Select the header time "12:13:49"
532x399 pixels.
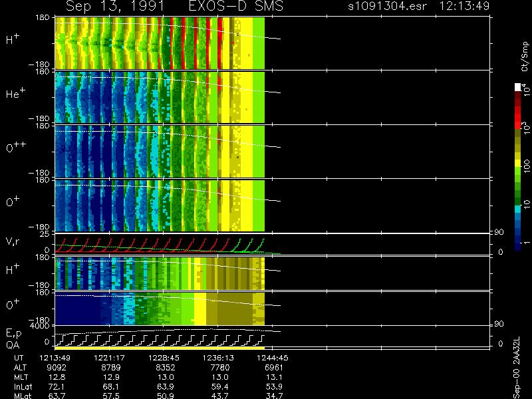[x=464, y=6]
